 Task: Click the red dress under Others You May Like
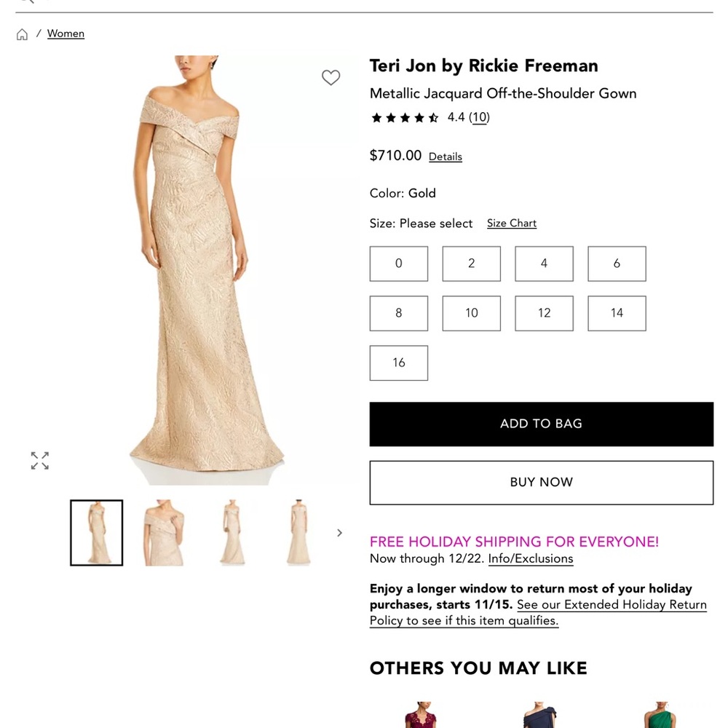pyautogui.click(x=422, y=717)
